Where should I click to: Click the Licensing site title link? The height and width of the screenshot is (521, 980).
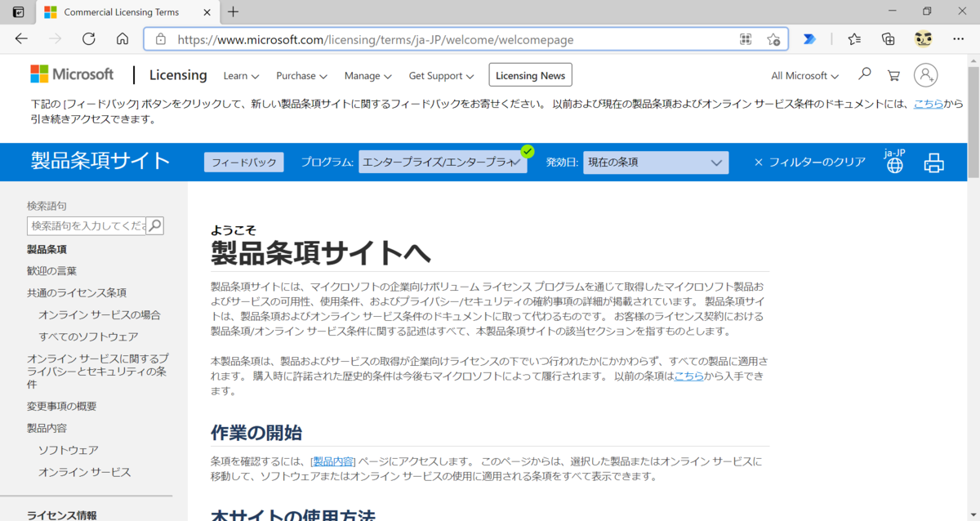click(x=178, y=75)
